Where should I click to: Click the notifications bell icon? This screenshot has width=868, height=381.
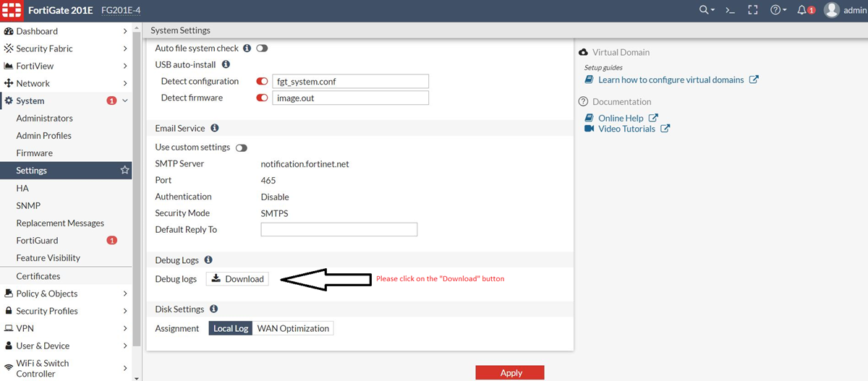803,10
